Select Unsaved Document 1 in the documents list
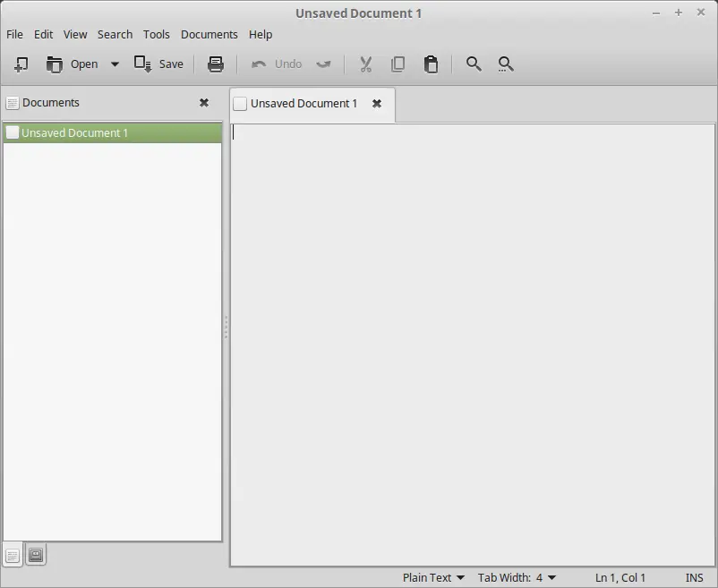The image size is (718, 588). click(75, 133)
